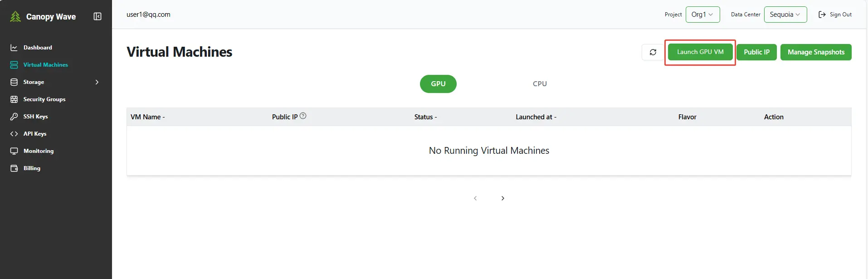Open Security Groups in the sidebar
Viewport: 868px width, 279px height.
click(x=44, y=99)
